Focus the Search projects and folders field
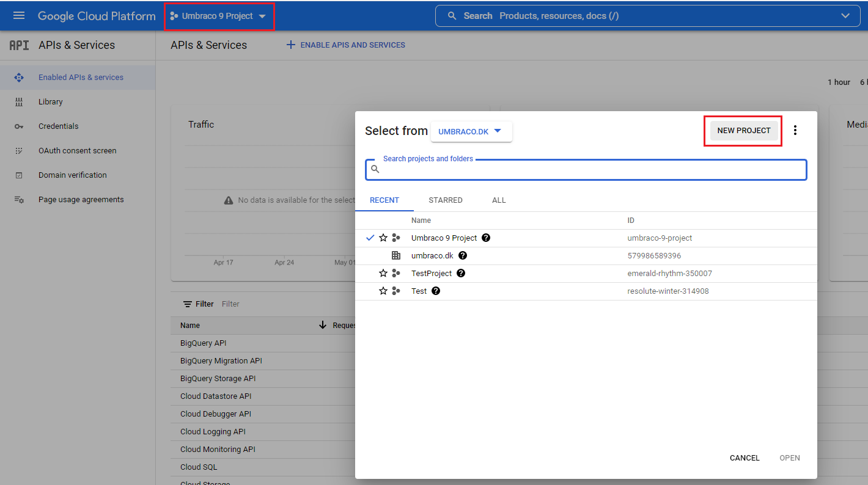 [586, 169]
